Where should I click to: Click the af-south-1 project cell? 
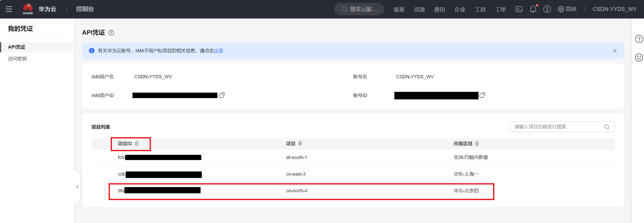296,157
